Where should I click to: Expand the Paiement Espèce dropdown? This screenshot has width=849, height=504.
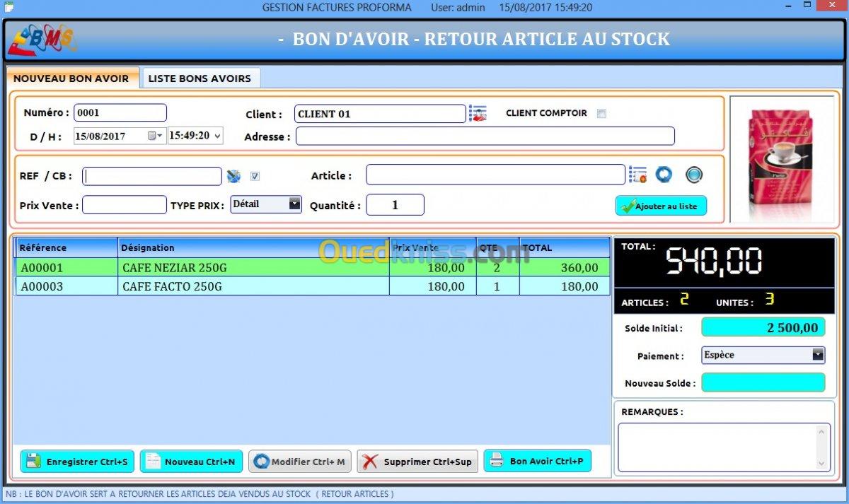(818, 355)
